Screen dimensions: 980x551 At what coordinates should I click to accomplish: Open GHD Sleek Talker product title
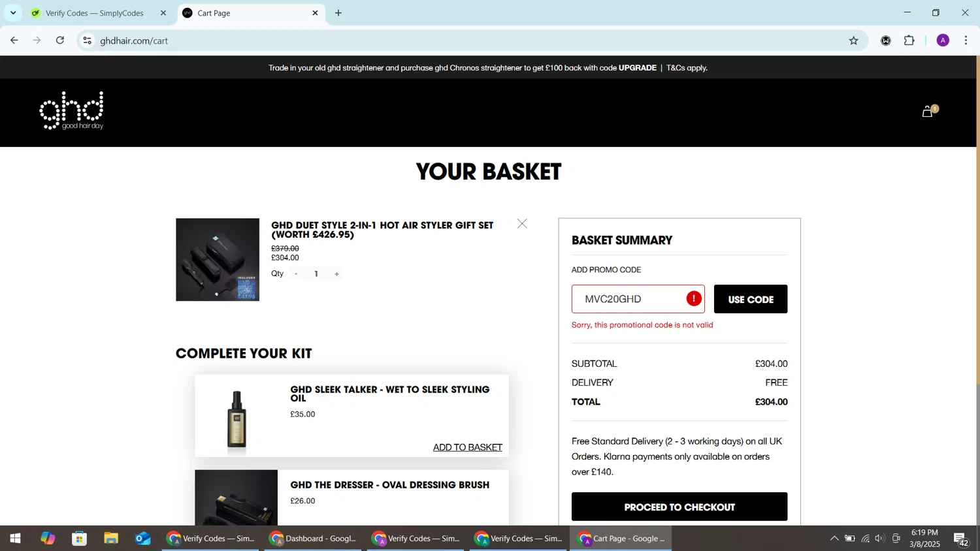390,394
